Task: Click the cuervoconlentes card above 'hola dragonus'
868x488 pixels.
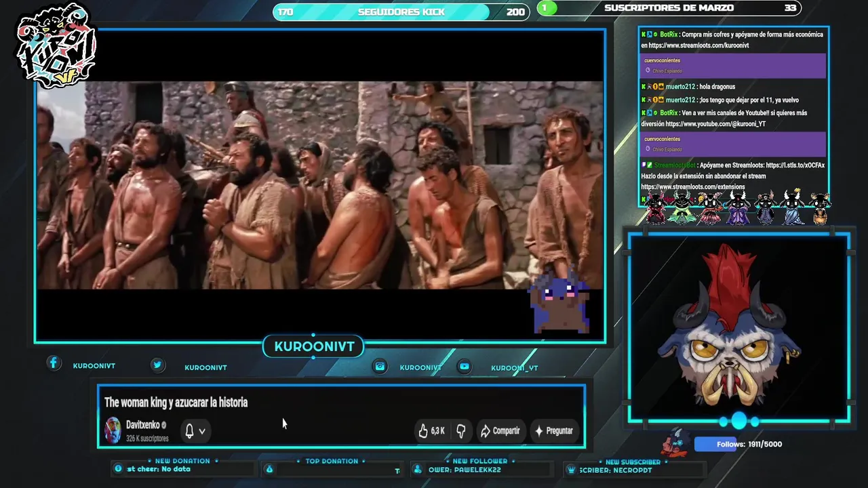Action: pyautogui.click(x=733, y=66)
